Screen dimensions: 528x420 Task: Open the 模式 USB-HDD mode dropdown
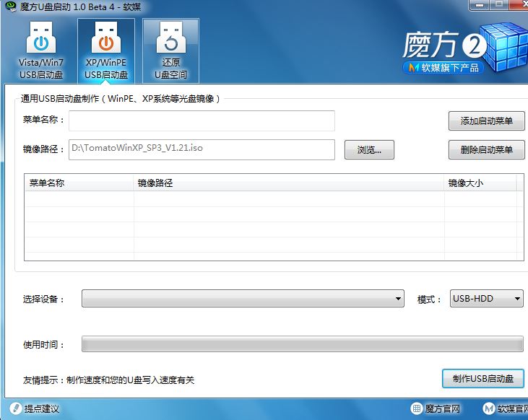(x=487, y=299)
